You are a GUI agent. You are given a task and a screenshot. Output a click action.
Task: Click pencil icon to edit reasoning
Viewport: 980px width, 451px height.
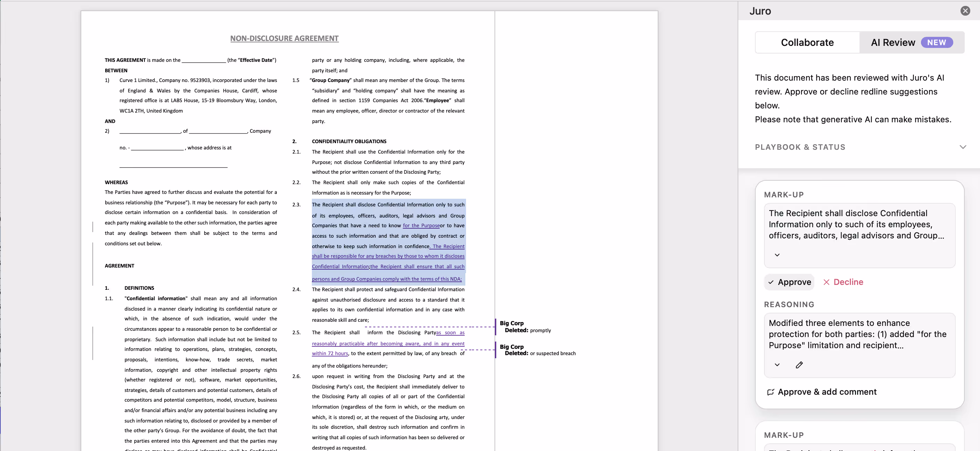tap(799, 364)
